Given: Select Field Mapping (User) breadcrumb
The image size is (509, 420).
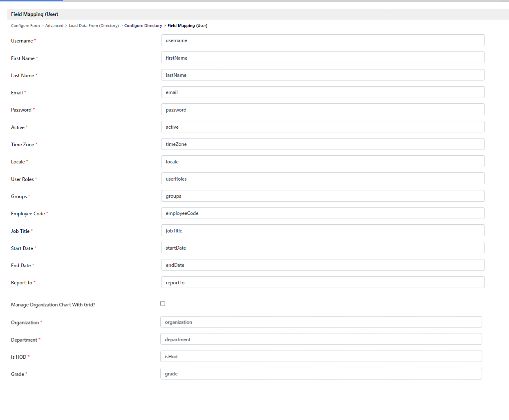Looking at the screenshot, I should click(187, 26).
